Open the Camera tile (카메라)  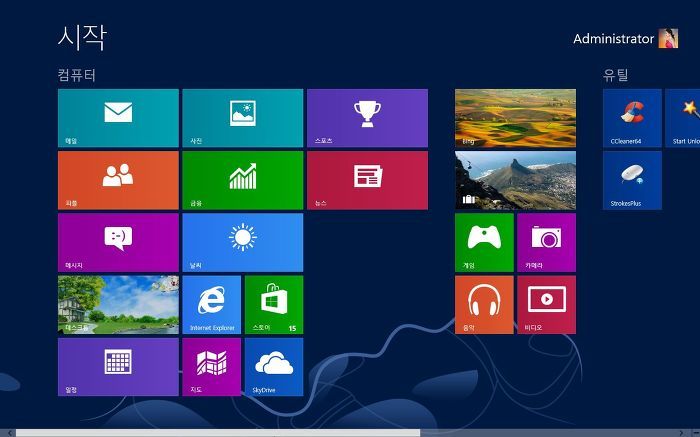pos(546,242)
